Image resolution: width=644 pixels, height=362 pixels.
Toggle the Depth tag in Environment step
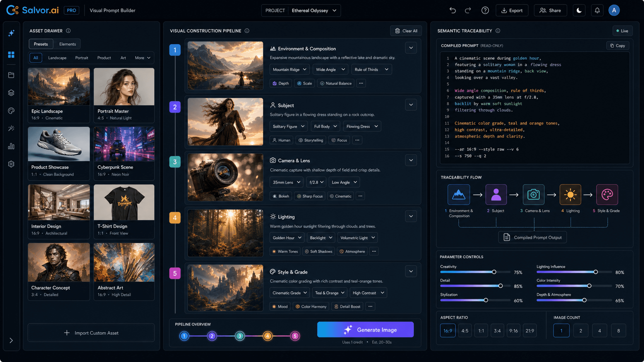(x=281, y=83)
